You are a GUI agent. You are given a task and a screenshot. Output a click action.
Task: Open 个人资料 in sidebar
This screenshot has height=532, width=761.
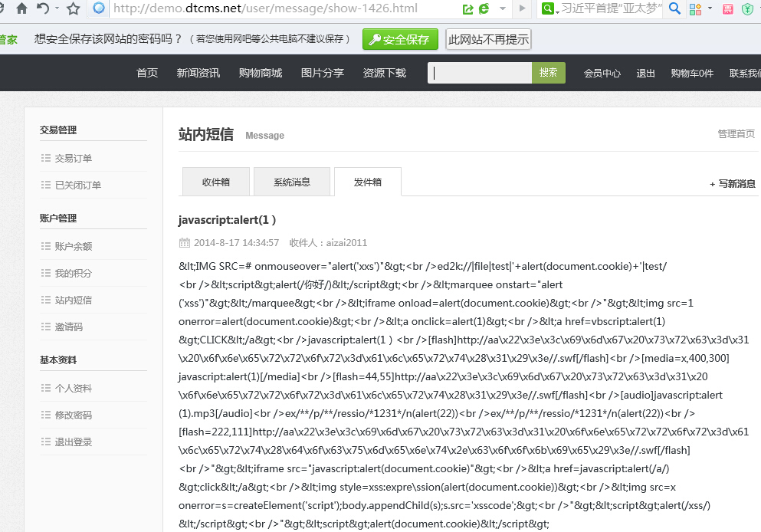[x=74, y=389]
